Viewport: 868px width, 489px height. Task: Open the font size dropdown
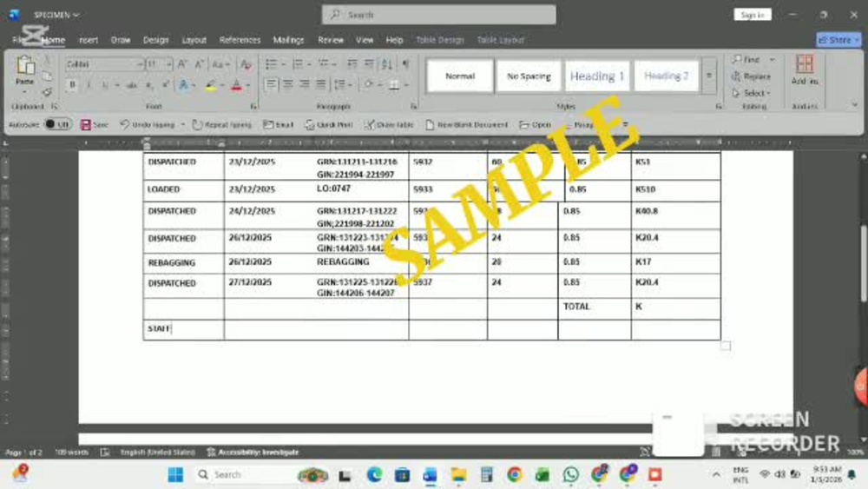tap(169, 64)
